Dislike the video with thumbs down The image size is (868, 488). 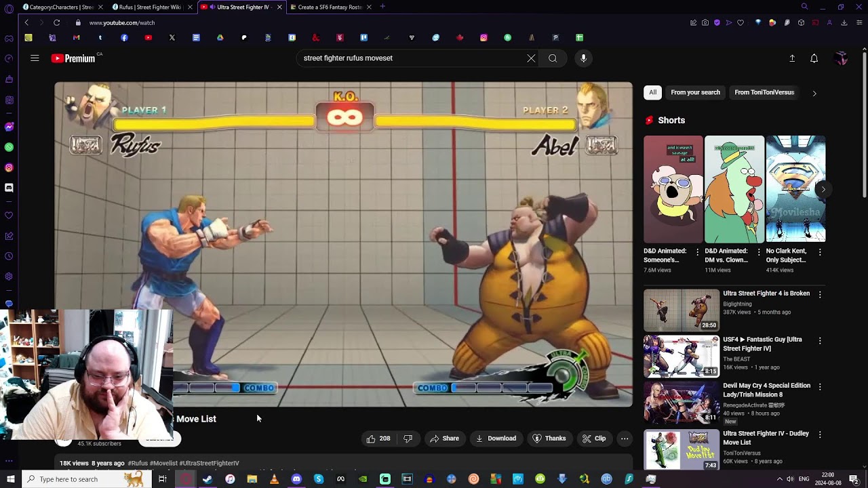click(x=408, y=439)
